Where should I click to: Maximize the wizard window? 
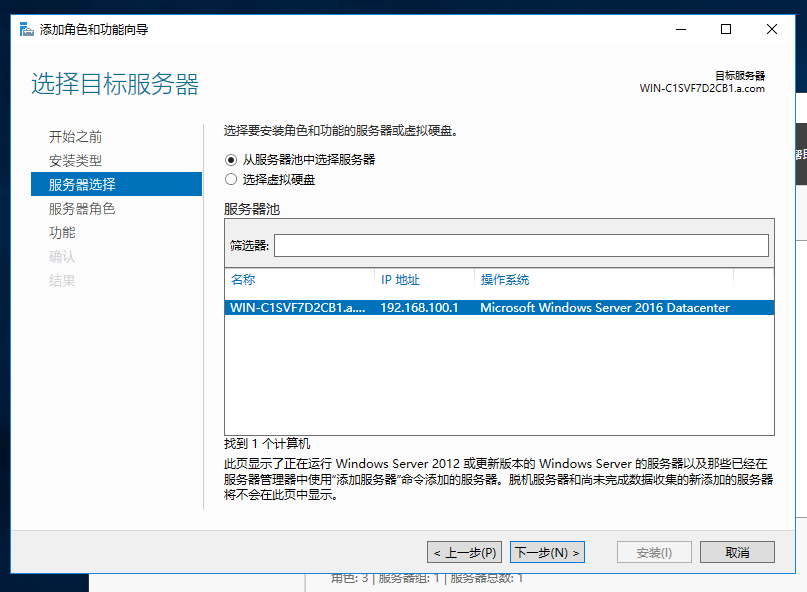(726, 29)
